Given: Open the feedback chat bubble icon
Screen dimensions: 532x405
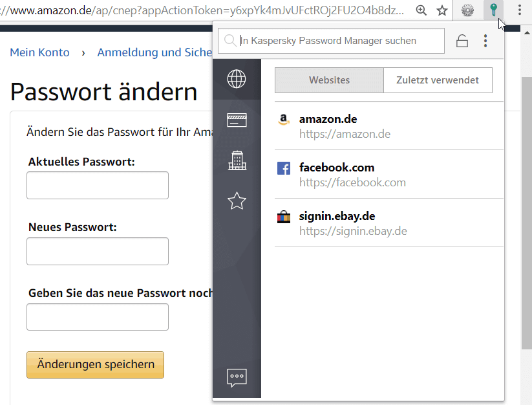Looking at the screenshot, I should point(237,377).
